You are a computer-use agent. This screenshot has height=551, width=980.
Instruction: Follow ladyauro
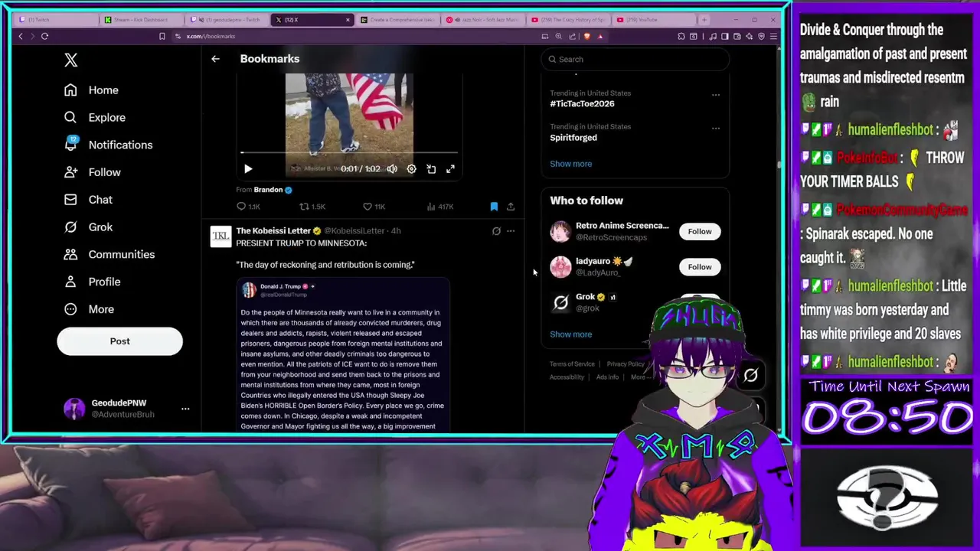[x=699, y=267]
